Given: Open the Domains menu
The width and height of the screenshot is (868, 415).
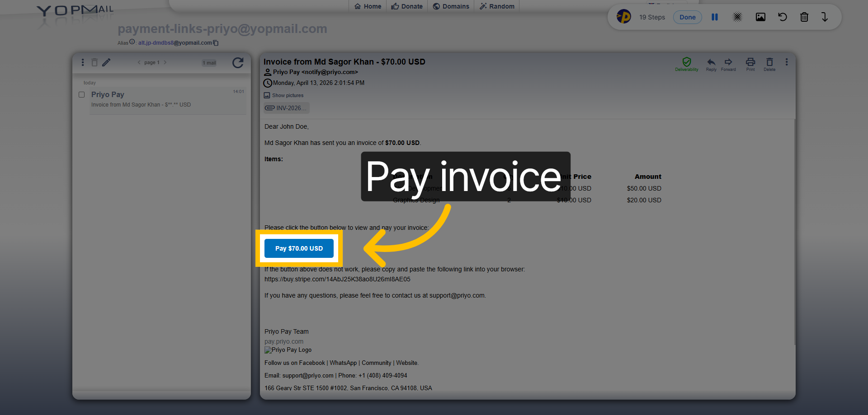Looking at the screenshot, I should point(451,6).
